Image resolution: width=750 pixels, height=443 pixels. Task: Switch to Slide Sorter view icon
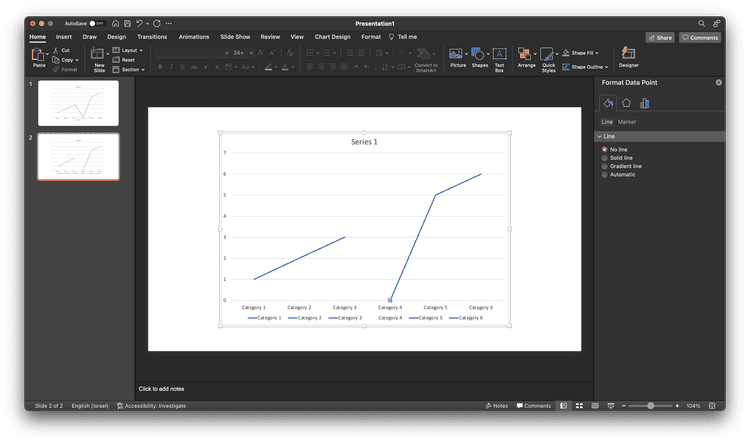[x=579, y=406]
